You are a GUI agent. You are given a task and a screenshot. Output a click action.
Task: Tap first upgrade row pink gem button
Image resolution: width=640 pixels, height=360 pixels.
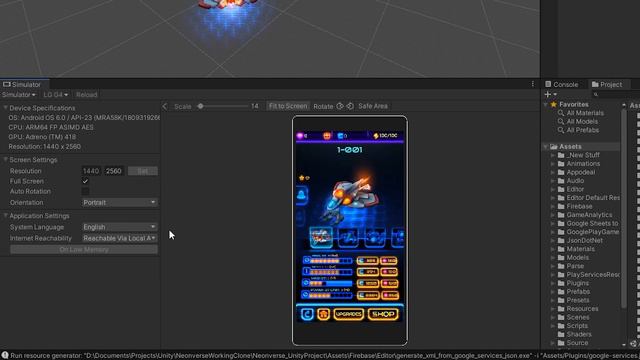coord(389,260)
